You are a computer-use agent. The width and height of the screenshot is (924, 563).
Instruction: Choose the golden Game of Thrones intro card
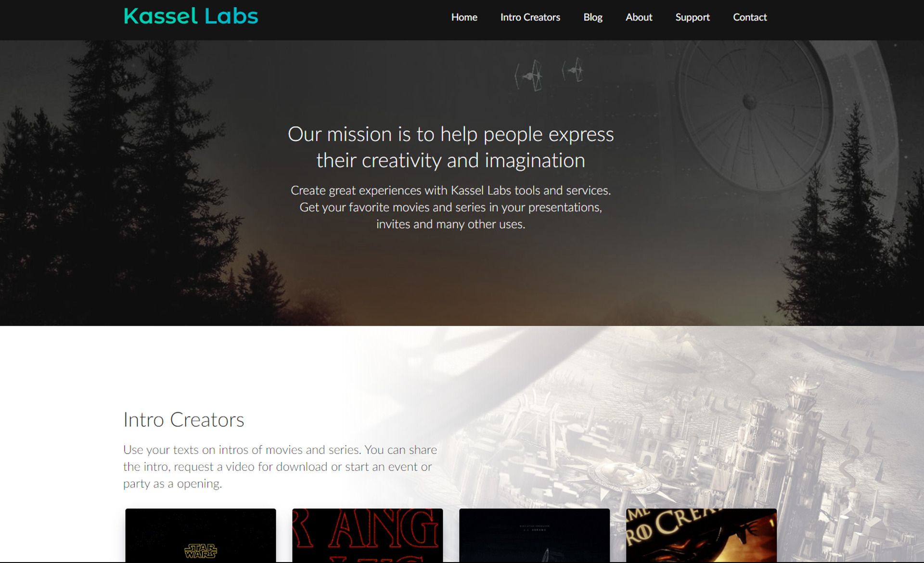[x=701, y=535]
